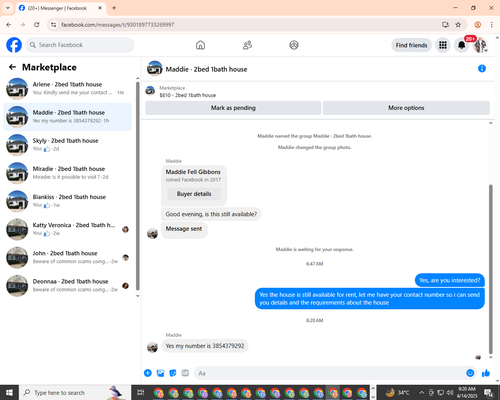Go to the Home feed icon

pyautogui.click(x=200, y=45)
